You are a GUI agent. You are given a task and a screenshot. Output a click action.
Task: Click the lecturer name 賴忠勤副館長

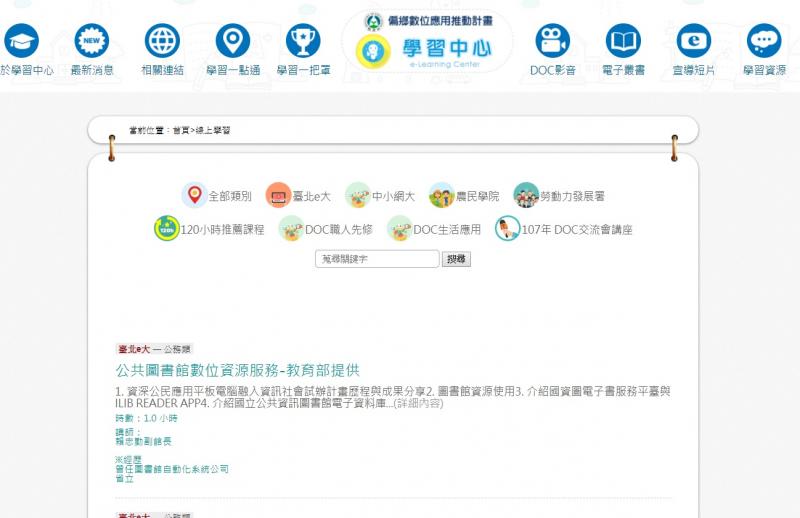coord(143,441)
